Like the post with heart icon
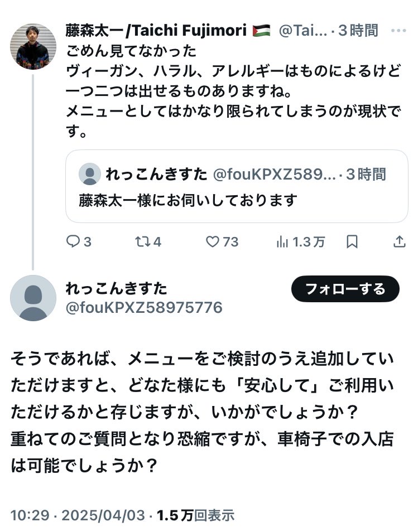 point(212,241)
